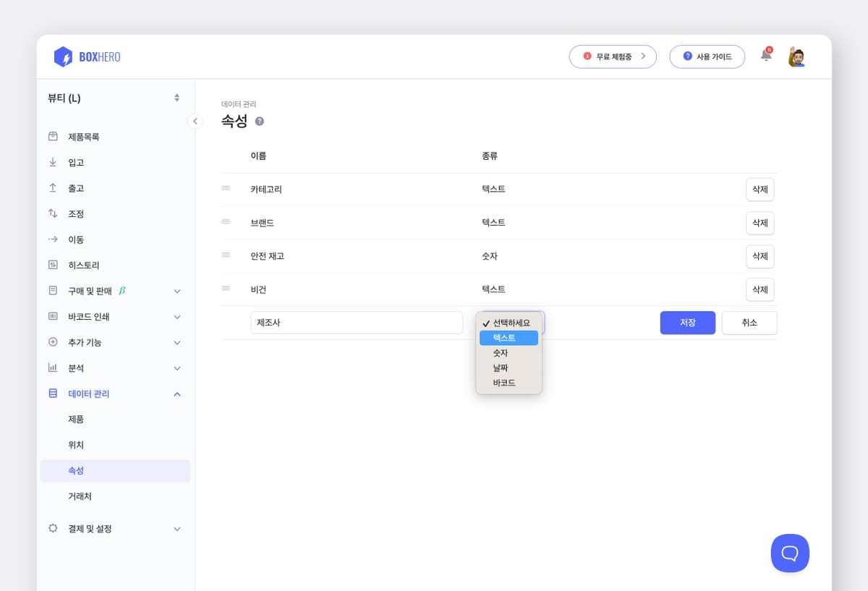This screenshot has height=591, width=868.
Task: Collapse the sidebar with the left arrow
Action: pyautogui.click(x=195, y=122)
